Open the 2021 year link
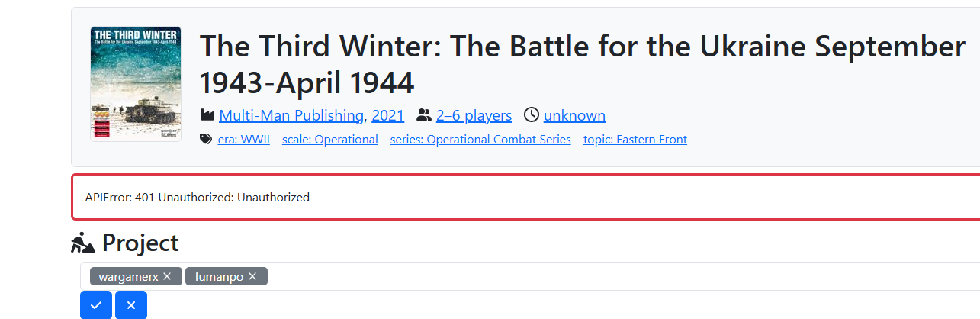The width and height of the screenshot is (980, 319). (387, 115)
